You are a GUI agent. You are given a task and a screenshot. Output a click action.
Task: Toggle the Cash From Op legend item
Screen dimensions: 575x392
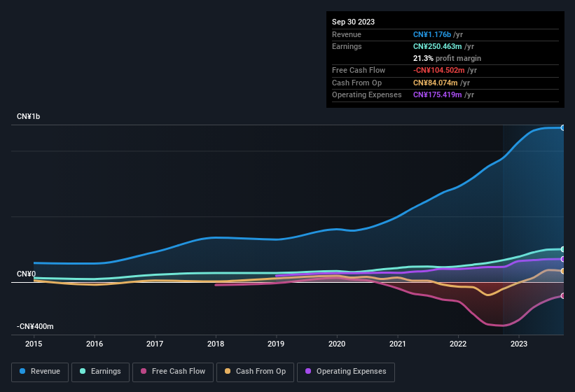pyautogui.click(x=254, y=372)
